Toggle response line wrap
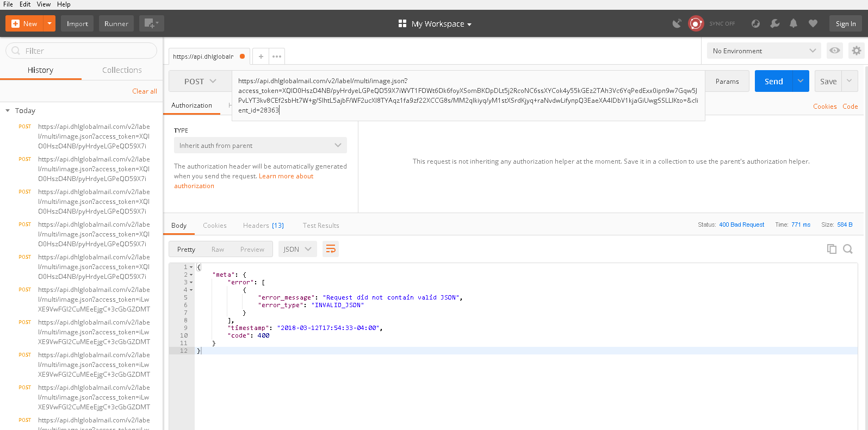Screen dimensions: 868x430 [330, 249]
